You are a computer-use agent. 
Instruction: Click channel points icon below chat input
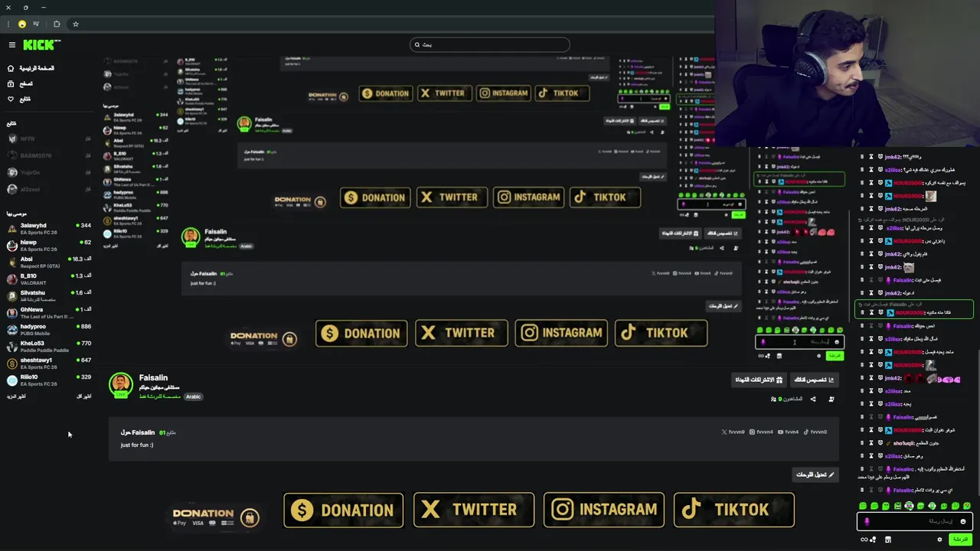874,540
